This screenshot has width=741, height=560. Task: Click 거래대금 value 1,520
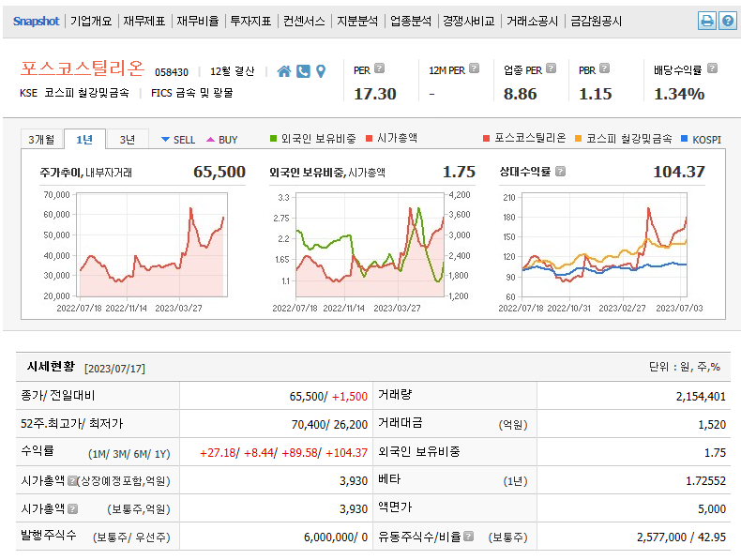tap(712, 425)
